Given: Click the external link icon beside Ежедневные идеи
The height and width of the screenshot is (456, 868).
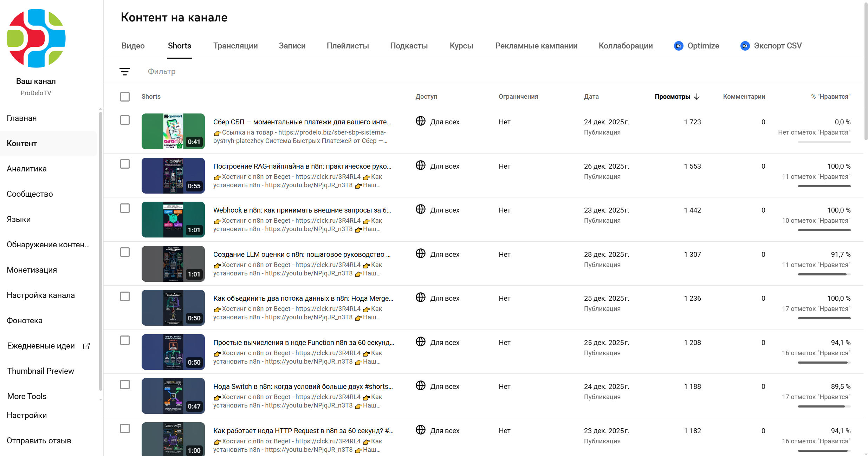Looking at the screenshot, I should [x=86, y=346].
